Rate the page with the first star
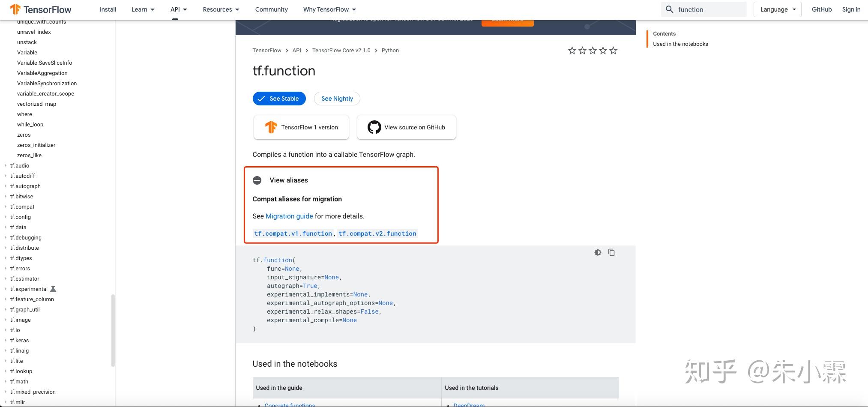The image size is (868, 407). tap(572, 50)
